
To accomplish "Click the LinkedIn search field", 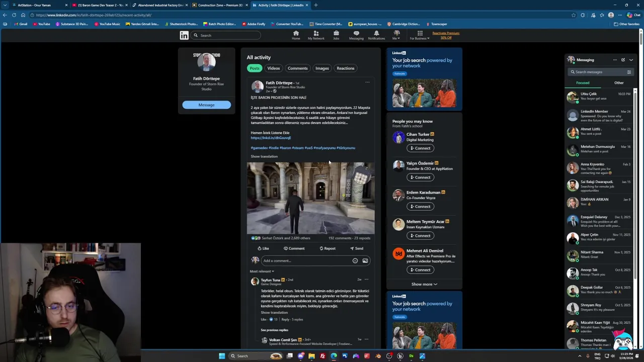I will coord(225,35).
